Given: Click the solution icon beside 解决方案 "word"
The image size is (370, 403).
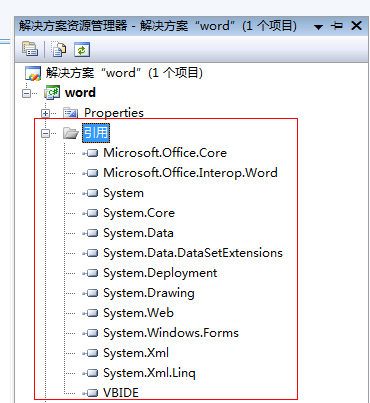Looking at the screenshot, I should tap(33, 73).
